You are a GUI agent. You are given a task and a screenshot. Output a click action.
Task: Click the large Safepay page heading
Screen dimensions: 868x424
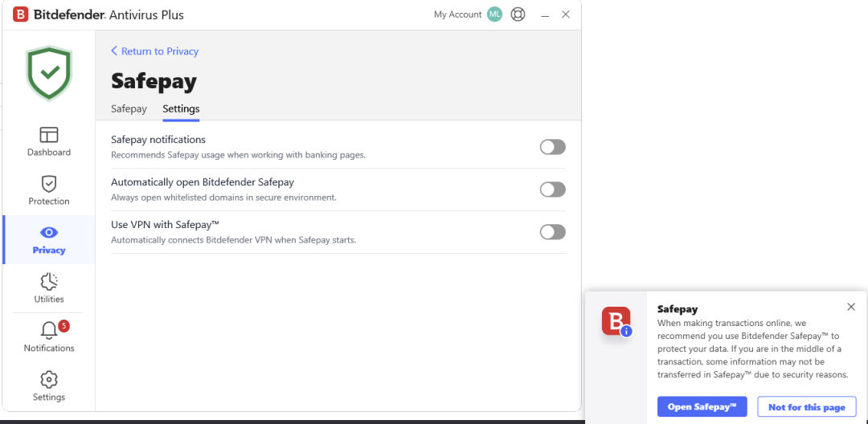click(x=154, y=81)
